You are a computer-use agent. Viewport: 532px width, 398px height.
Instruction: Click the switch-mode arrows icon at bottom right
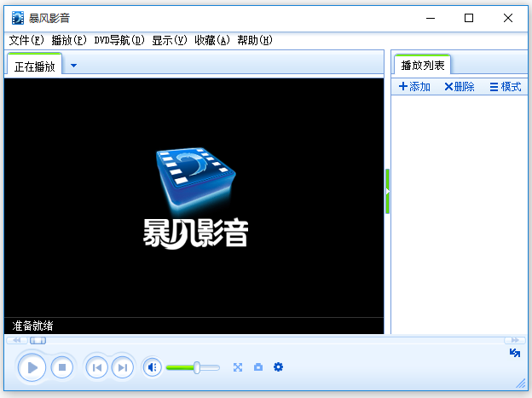514,353
